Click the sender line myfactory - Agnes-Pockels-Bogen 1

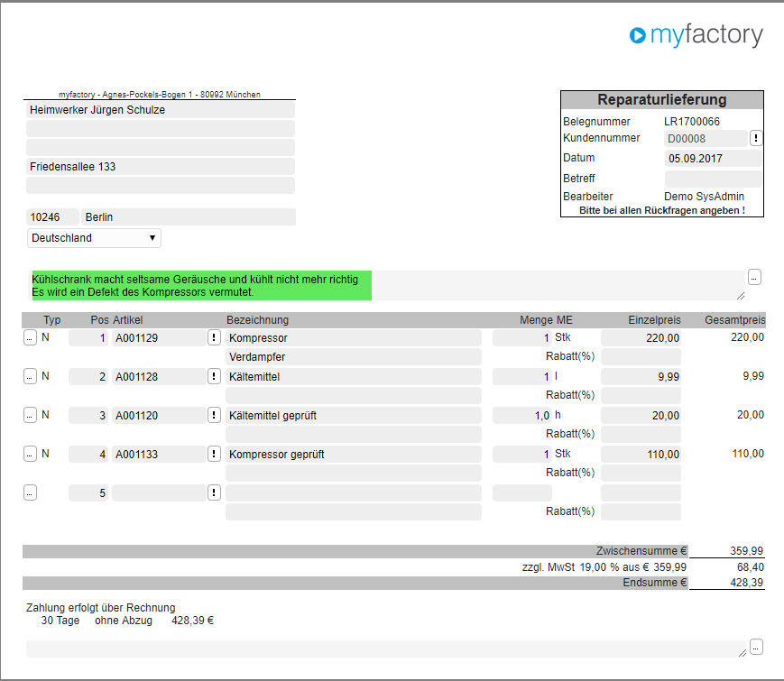[160, 95]
